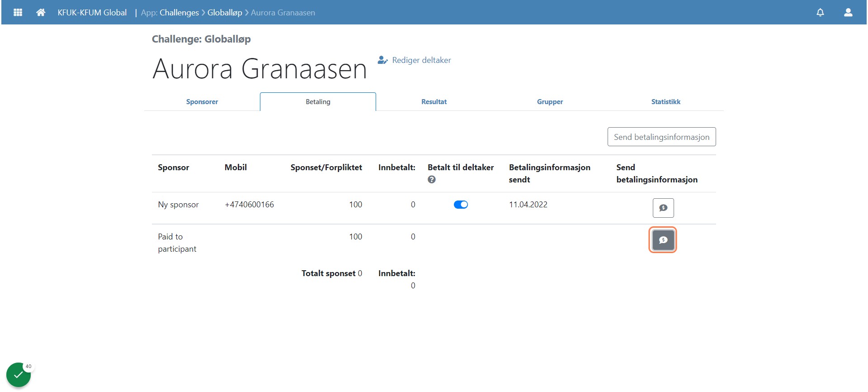Send payment info for Paid to participant row
The height and width of the screenshot is (392, 868).
pos(663,240)
